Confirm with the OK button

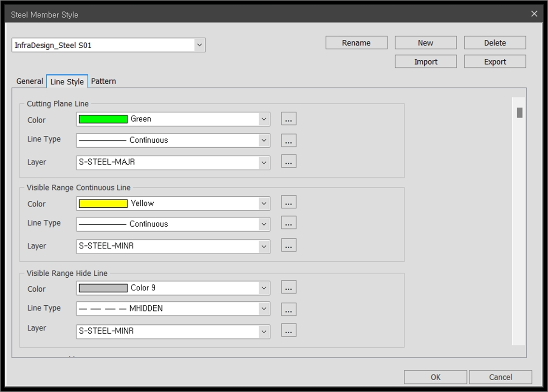pyautogui.click(x=436, y=377)
